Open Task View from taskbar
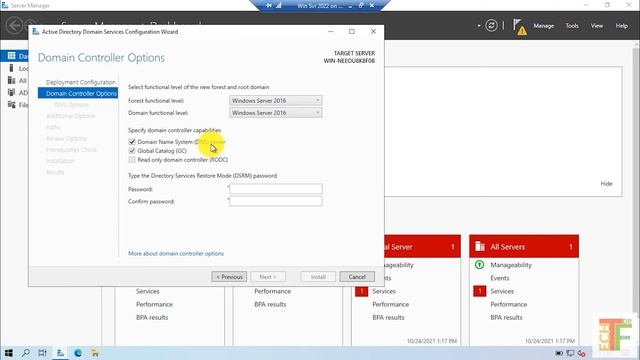 pyautogui.click(x=42, y=353)
